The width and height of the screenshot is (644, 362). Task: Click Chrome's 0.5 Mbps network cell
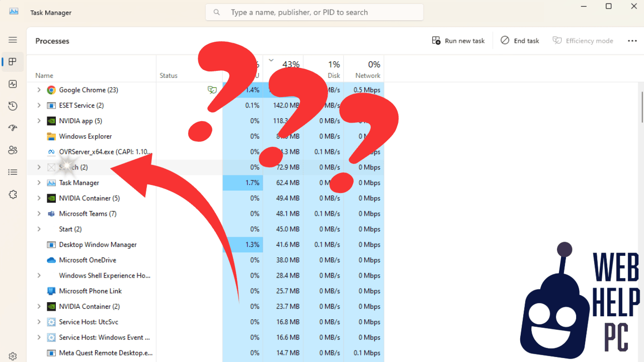point(364,90)
